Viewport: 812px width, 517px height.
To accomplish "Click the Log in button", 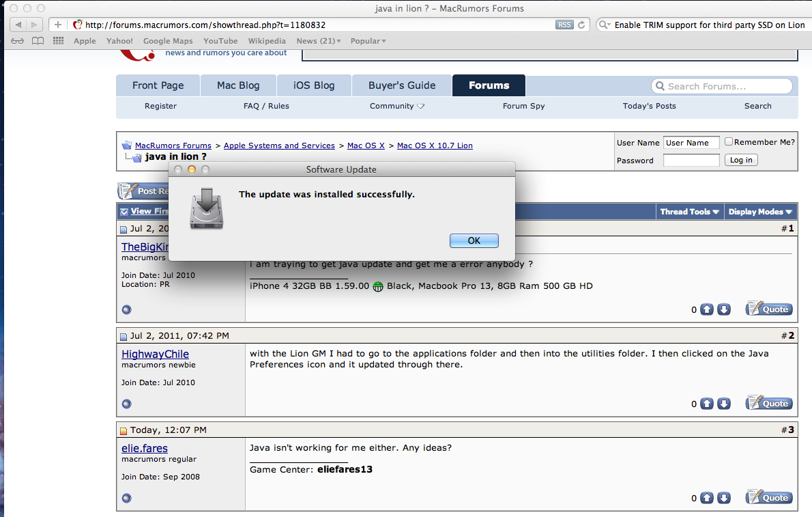I will tap(741, 160).
